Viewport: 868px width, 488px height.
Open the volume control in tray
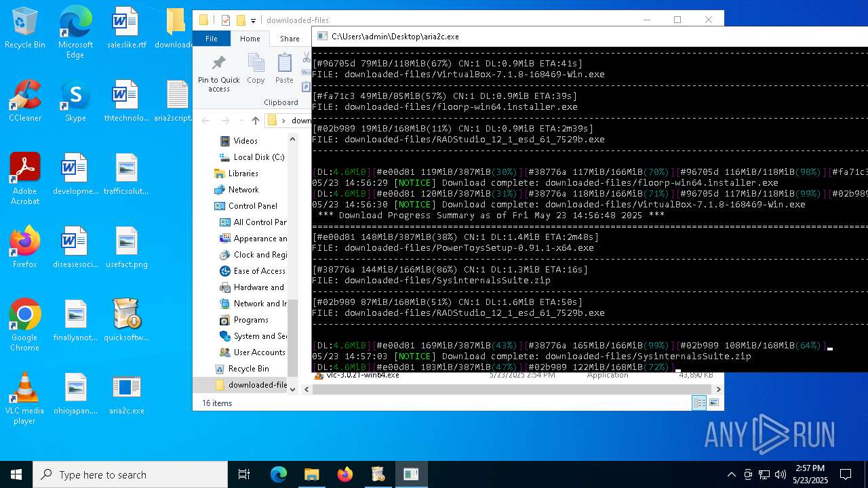[781, 474]
